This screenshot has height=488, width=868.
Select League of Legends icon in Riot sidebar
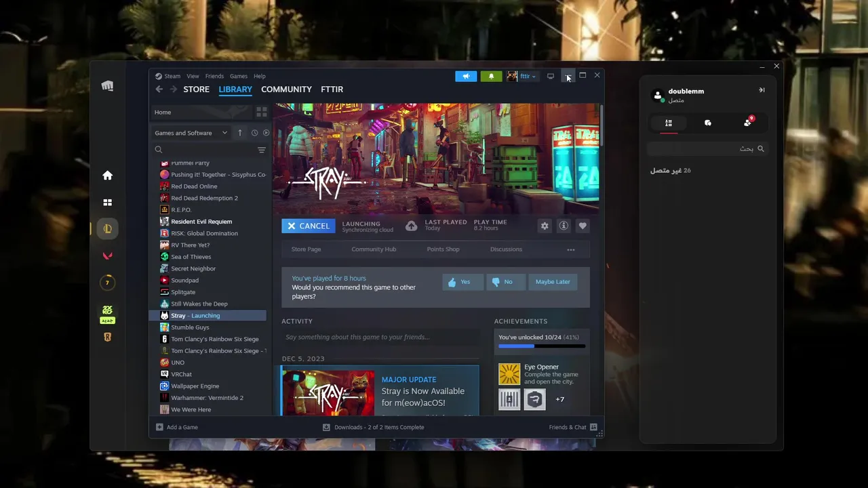pyautogui.click(x=107, y=228)
